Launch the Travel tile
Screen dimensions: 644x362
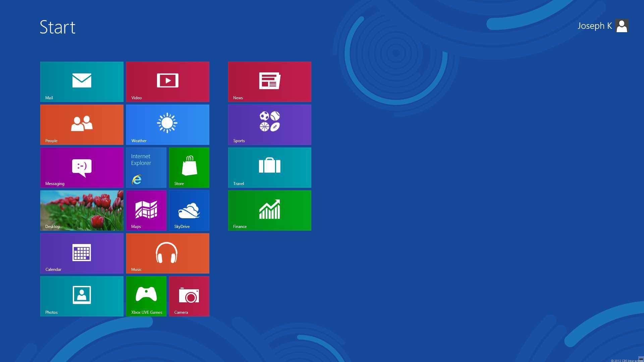pos(270,168)
